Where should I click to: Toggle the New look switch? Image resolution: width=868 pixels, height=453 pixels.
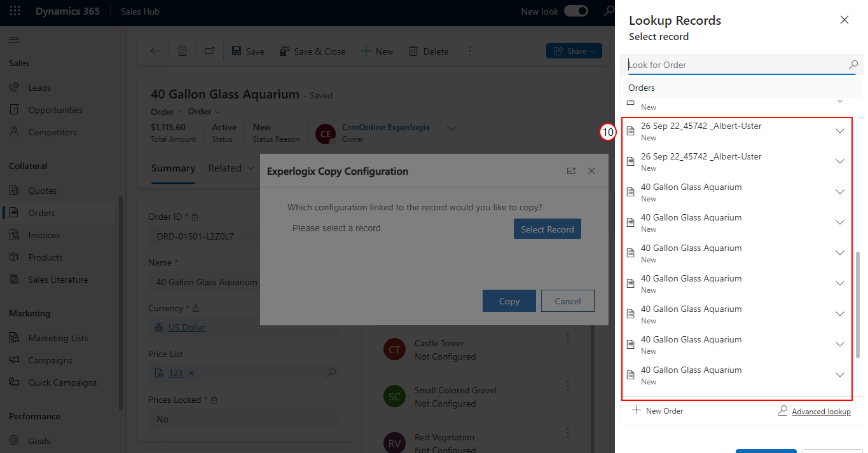pos(576,11)
